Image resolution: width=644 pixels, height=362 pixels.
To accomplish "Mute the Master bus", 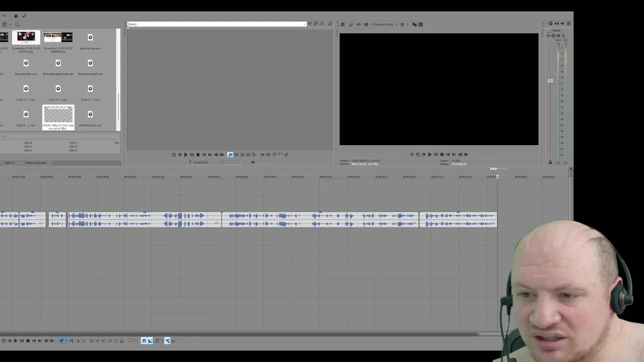I will 558,36.
